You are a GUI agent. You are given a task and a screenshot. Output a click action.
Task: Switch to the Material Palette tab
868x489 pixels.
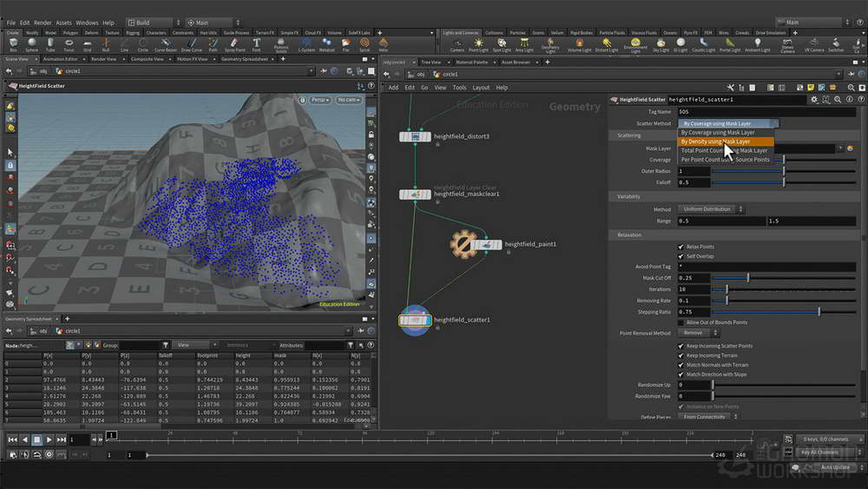pos(471,62)
